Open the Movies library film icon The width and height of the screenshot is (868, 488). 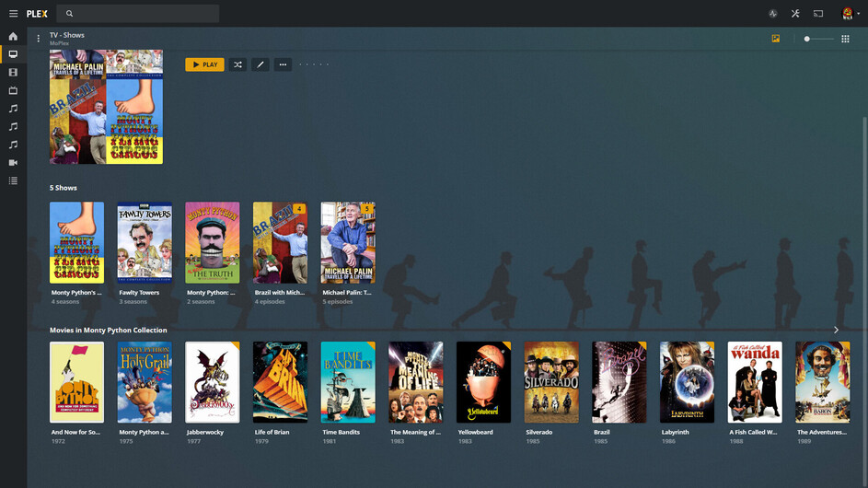(13, 72)
